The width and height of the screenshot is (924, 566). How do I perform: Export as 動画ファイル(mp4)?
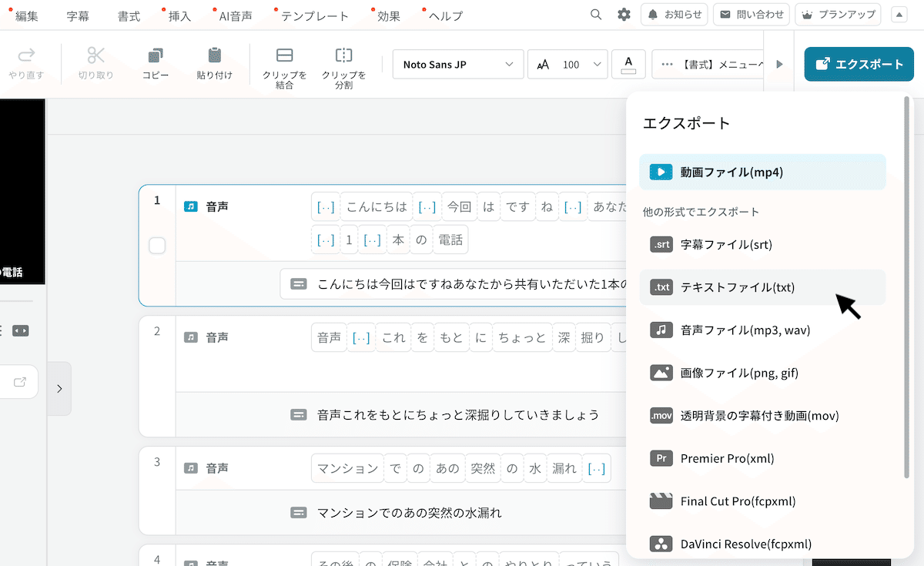pos(762,172)
